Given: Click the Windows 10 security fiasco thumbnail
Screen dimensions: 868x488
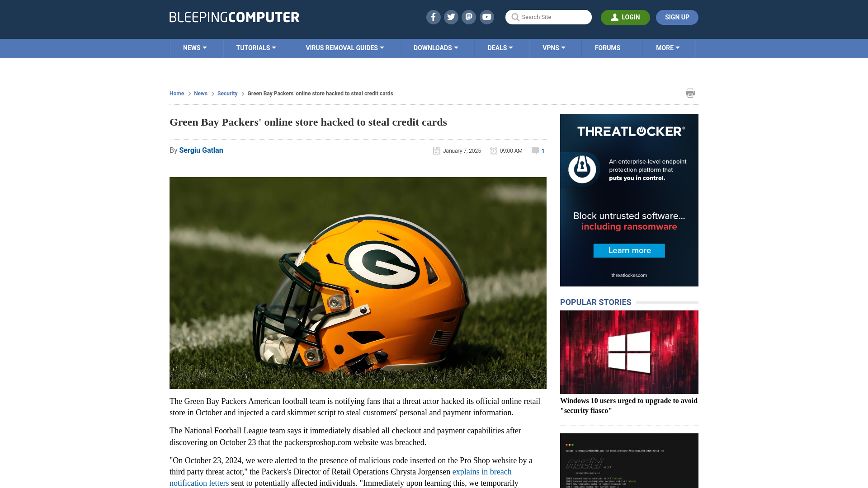Looking at the screenshot, I should pyautogui.click(x=629, y=352).
